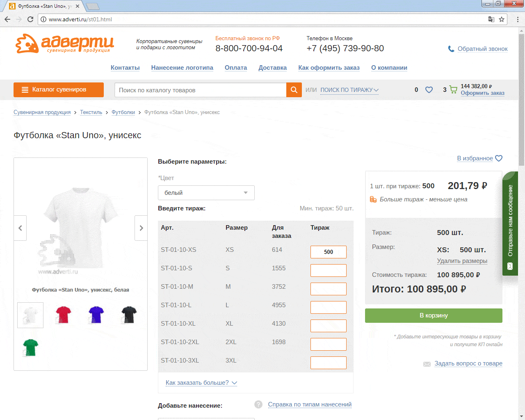Open the translate page icon
The width and height of the screenshot is (525, 420).
[491, 19]
